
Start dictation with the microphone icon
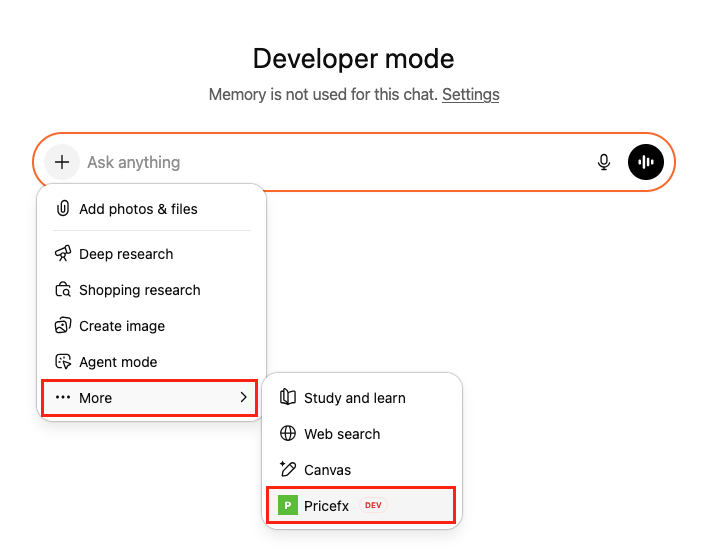604,162
